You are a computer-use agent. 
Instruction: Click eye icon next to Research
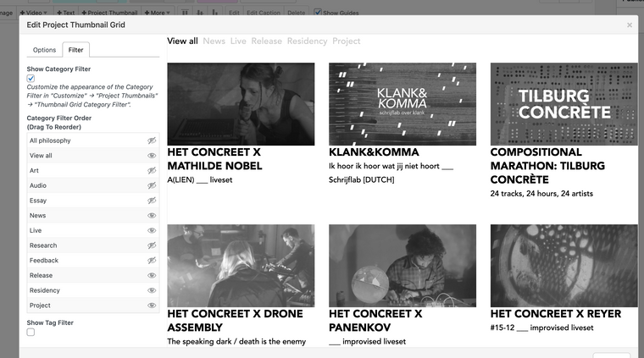152,245
